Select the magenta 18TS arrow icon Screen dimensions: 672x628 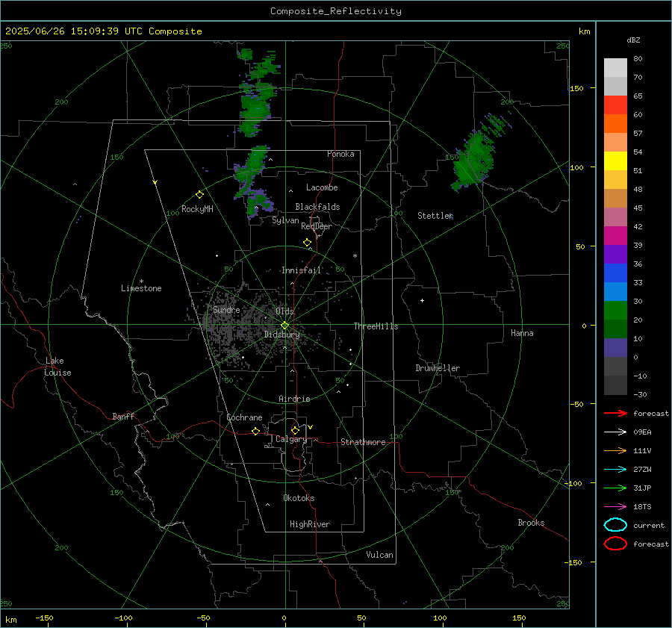coord(615,507)
